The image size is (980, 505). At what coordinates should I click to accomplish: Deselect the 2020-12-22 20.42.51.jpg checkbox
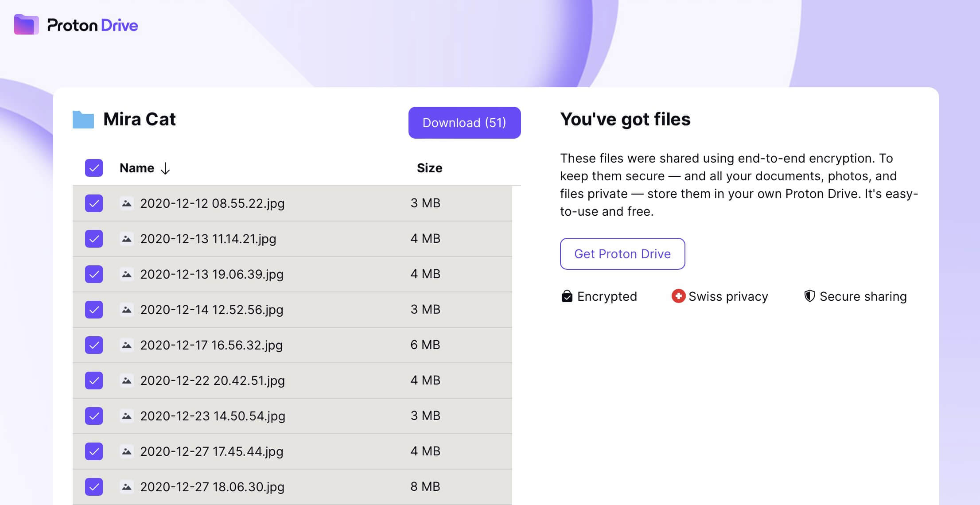[94, 381]
